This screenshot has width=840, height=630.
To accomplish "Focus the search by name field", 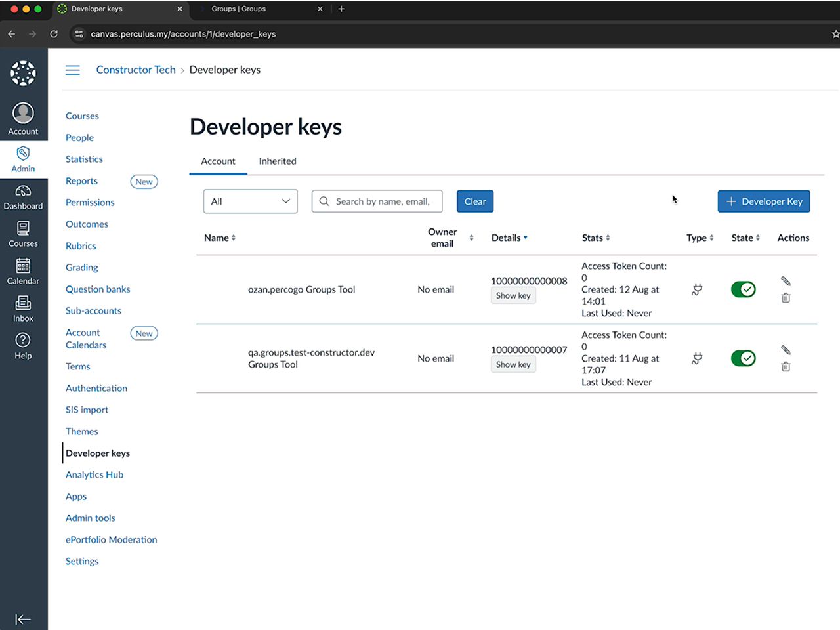I will coord(382,201).
